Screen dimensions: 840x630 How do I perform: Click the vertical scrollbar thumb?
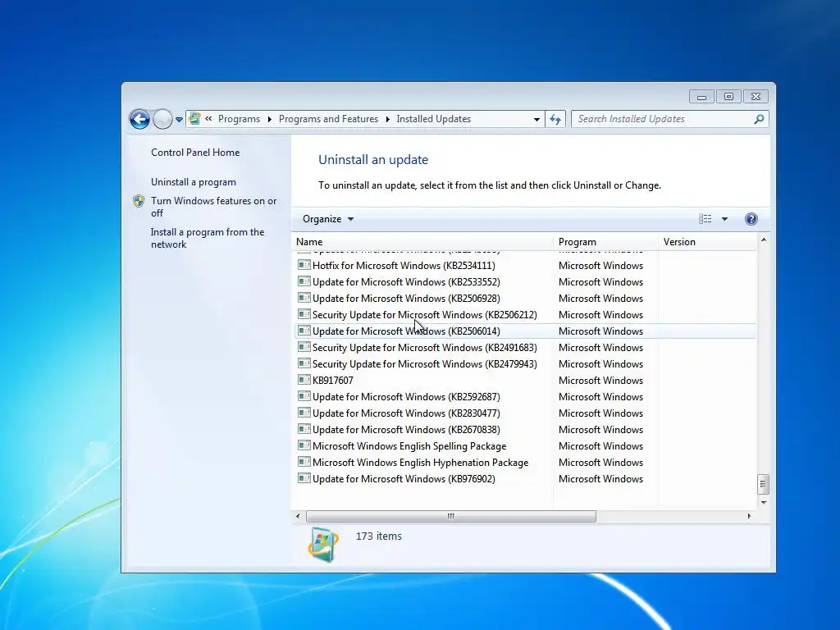(764, 484)
